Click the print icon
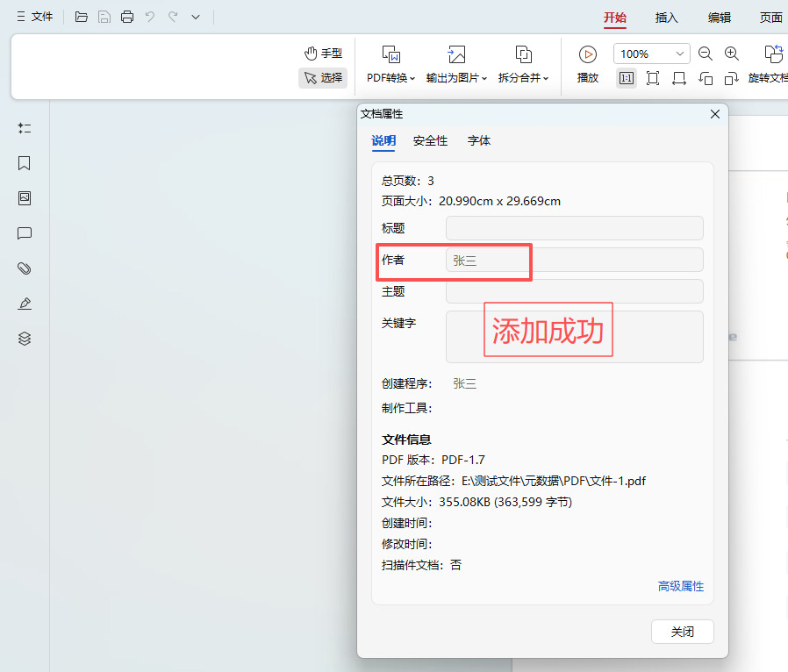788x672 pixels. coord(127,17)
